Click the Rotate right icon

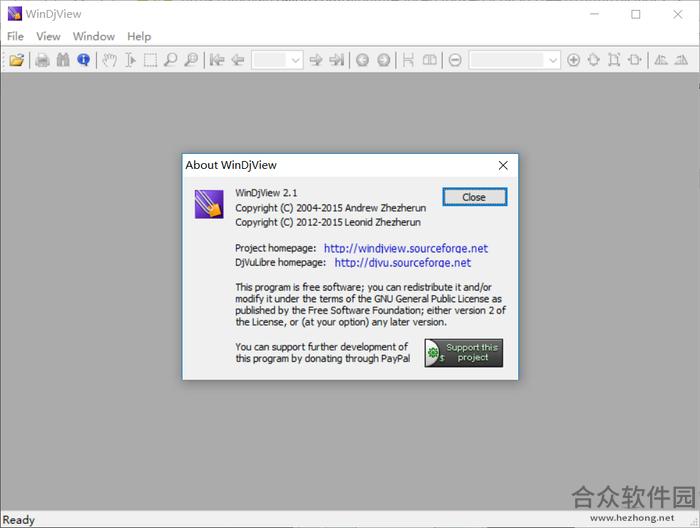(x=681, y=60)
